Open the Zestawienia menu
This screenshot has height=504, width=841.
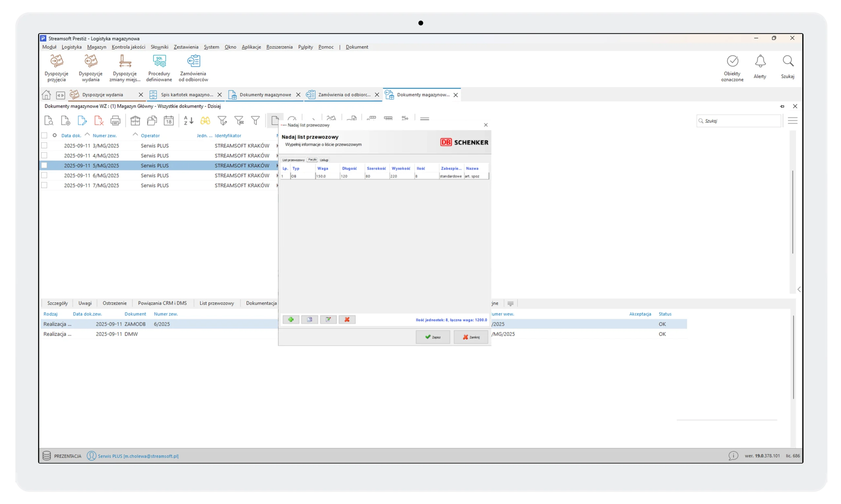point(186,47)
